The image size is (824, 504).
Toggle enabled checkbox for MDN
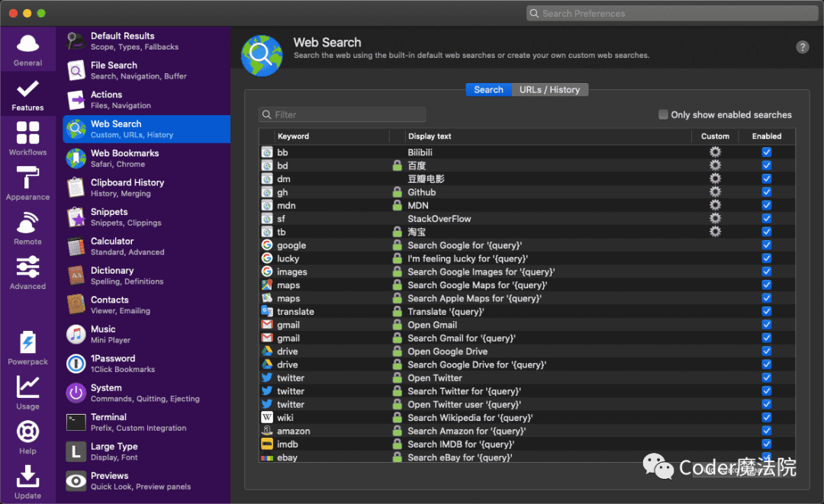coord(767,205)
